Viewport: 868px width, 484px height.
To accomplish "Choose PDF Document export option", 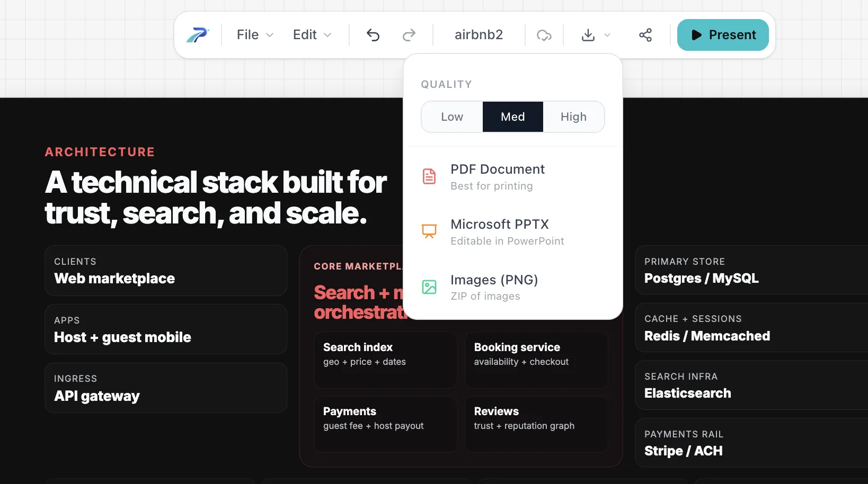I will (497, 176).
